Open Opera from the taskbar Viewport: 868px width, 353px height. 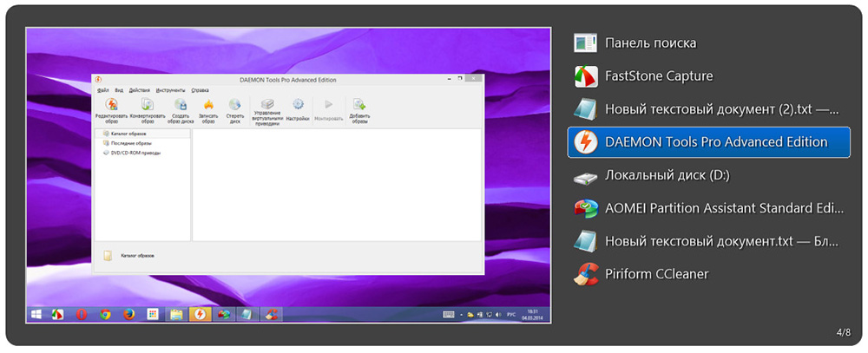[82, 315]
